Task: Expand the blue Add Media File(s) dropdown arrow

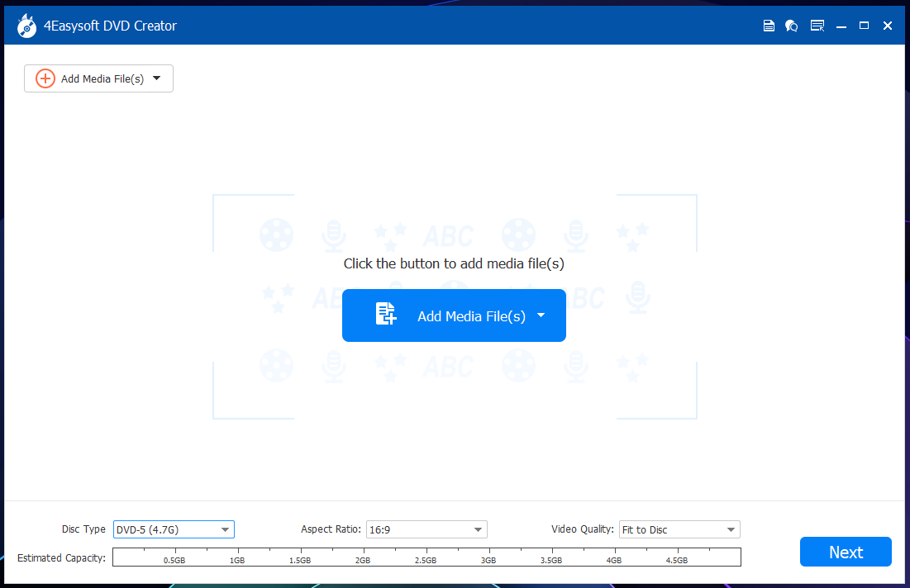Action: [x=541, y=315]
